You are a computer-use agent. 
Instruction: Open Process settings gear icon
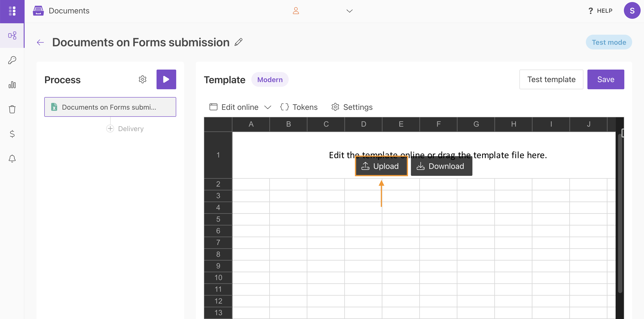click(x=142, y=79)
